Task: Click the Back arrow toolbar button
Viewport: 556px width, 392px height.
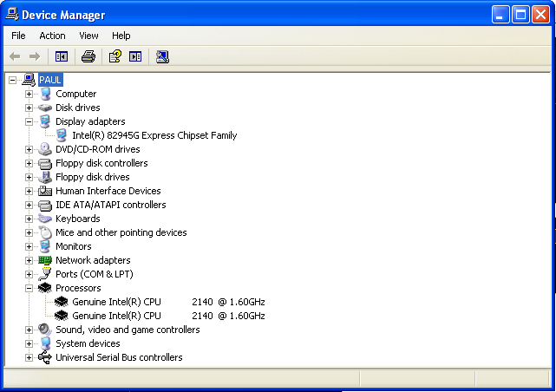Action: click(15, 56)
